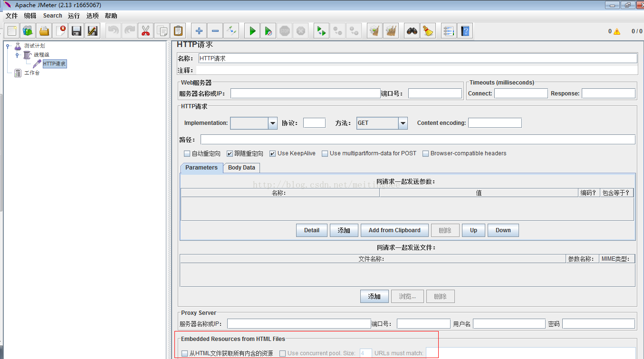Click the 路径 path input field
Image resolution: width=644 pixels, height=359 pixels.
[418, 140]
